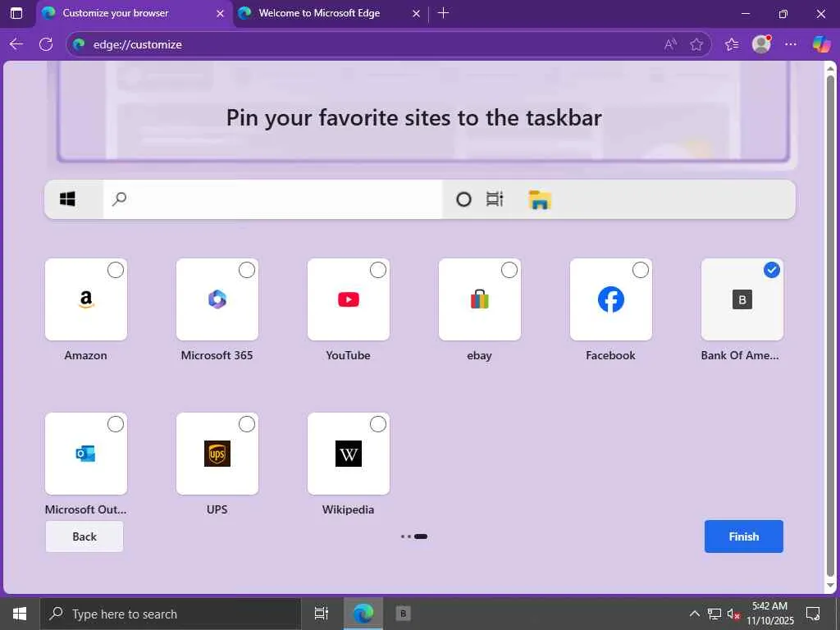This screenshot has height=630, width=840.
Task: Select the Microsoft 365 site tile icon
Action: pos(217,299)
